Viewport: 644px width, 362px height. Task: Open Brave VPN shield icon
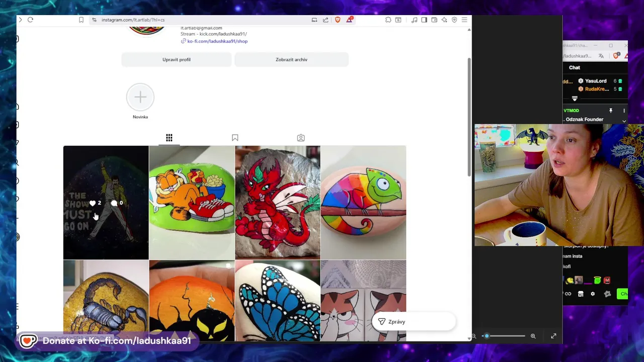[x=454, y=20]
